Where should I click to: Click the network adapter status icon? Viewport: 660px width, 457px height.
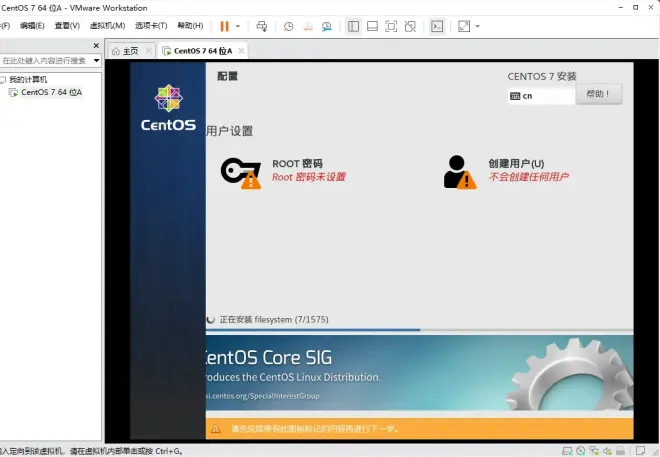(594, 451)
